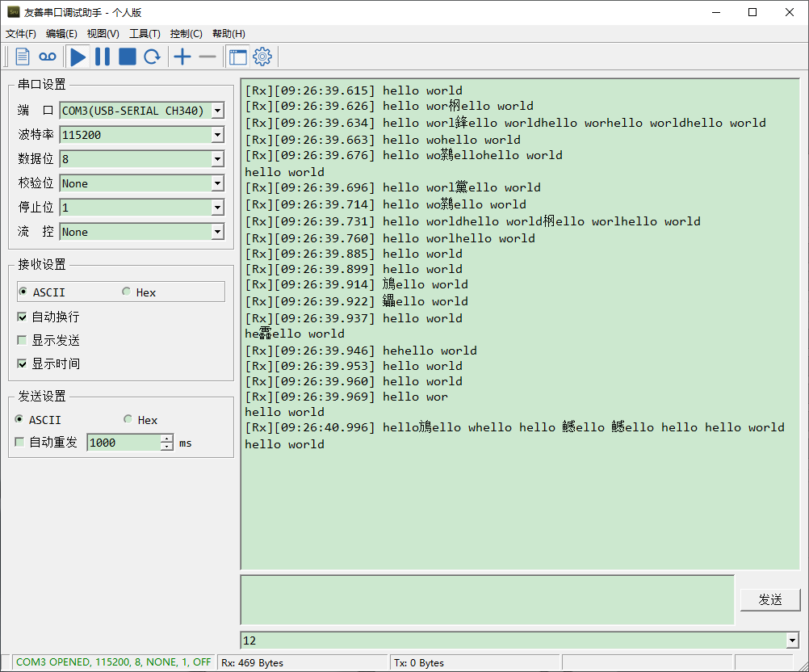Image resolution: width=809 pixels, height=672 pixels.
Task: Start serial communication with play icon
Action: (x=78, y=57)
